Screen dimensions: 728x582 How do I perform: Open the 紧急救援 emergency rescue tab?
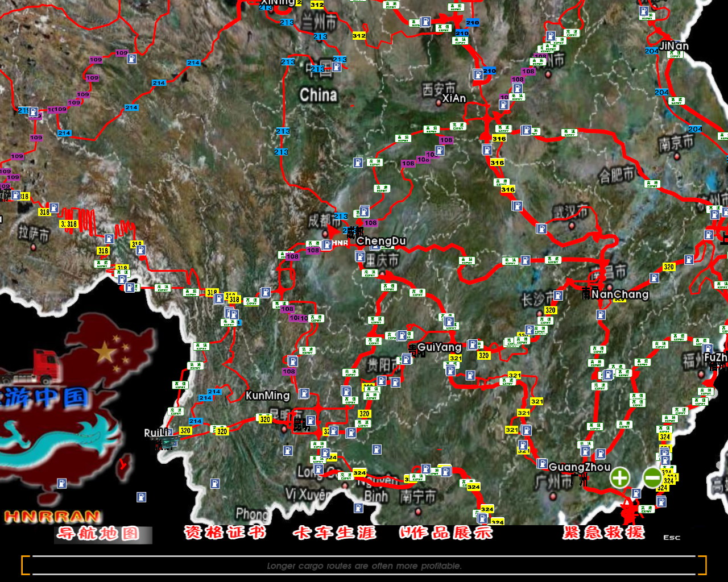click(x=604, y=533)
